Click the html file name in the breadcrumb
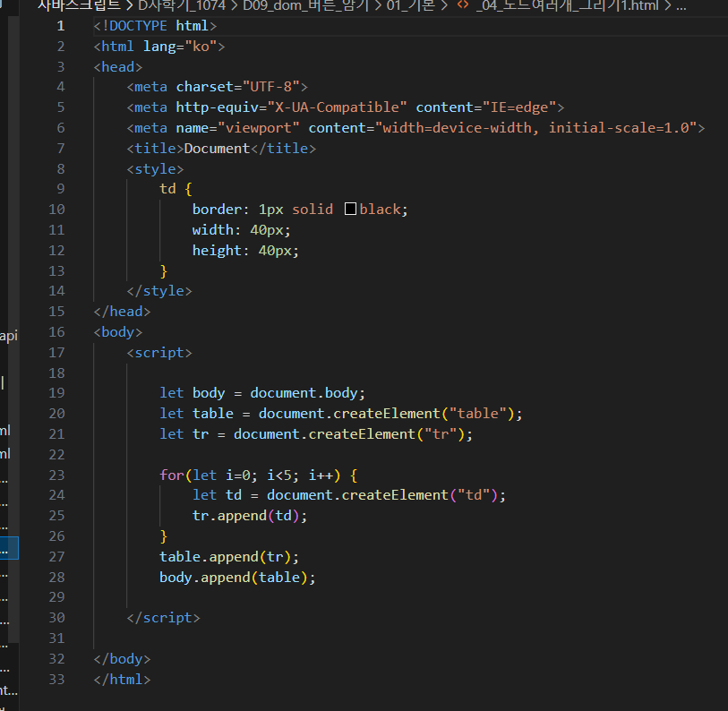This screenshot has height=711, width=728. [568, 5]
